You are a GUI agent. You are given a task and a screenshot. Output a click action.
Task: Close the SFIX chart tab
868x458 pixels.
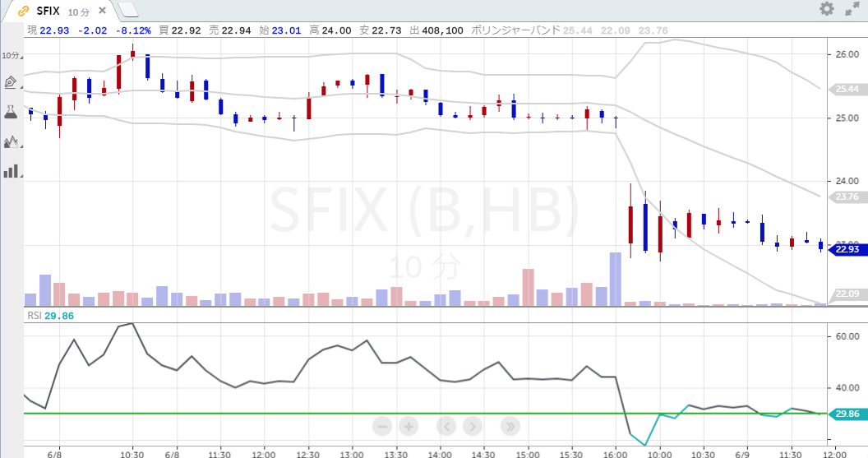103,11
